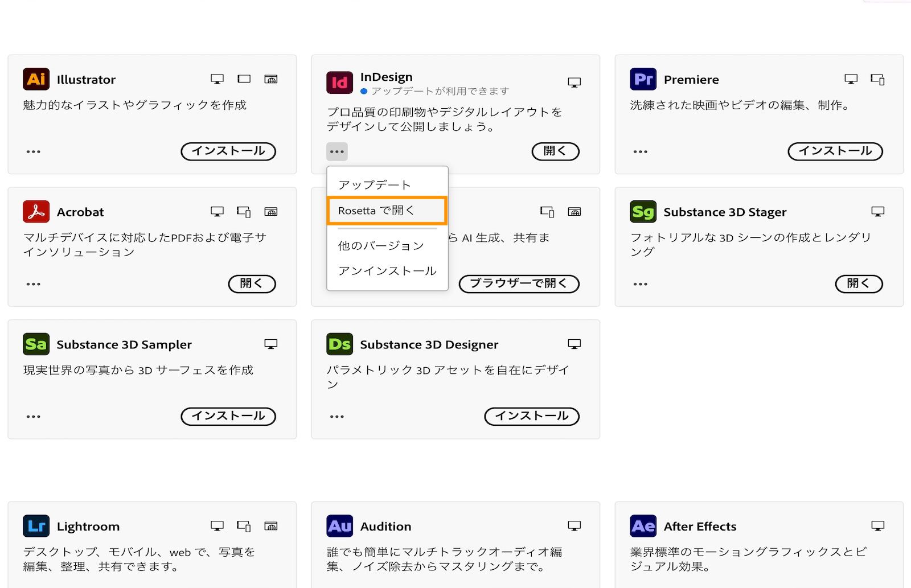Install Illustrator with the インストール button
The height and width of the screenshot is (588, 911).
point(228,151)
